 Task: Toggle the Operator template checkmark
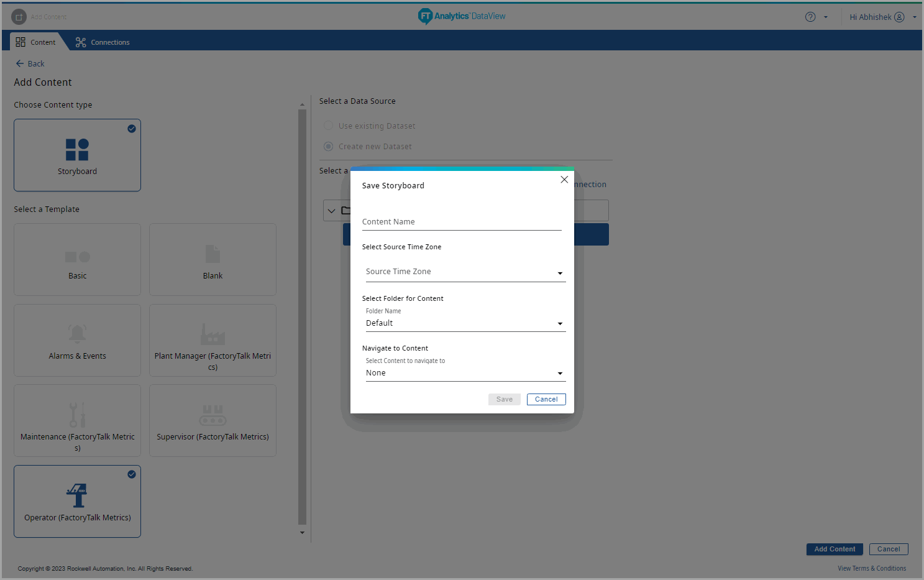132,474
